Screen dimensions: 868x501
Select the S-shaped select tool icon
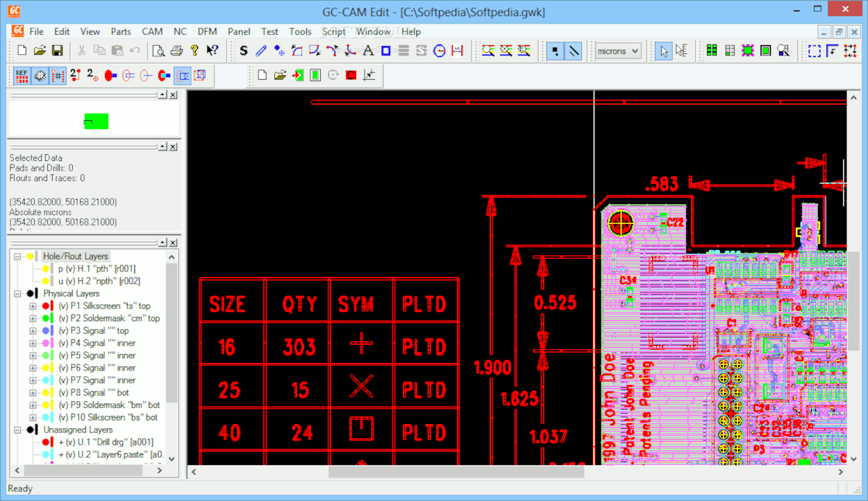(x=243, y=51)
